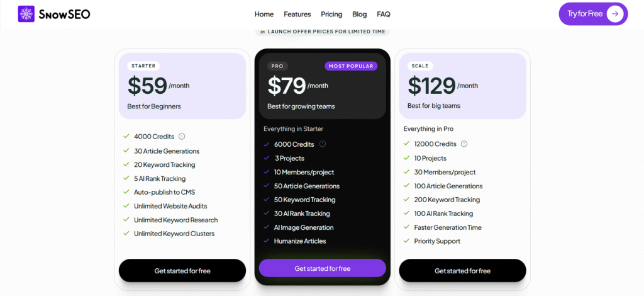Click the Most Popular badge
Viewport: 644px width, 296px height.
click(x=351, y=66)
